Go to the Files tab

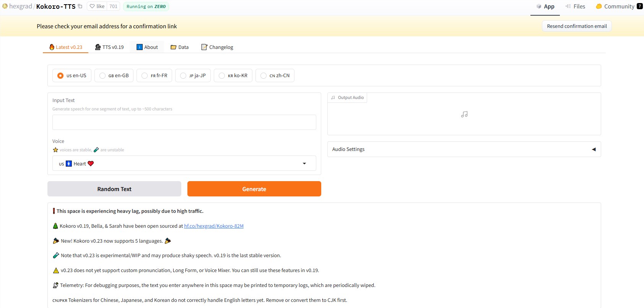coord(576,6)
